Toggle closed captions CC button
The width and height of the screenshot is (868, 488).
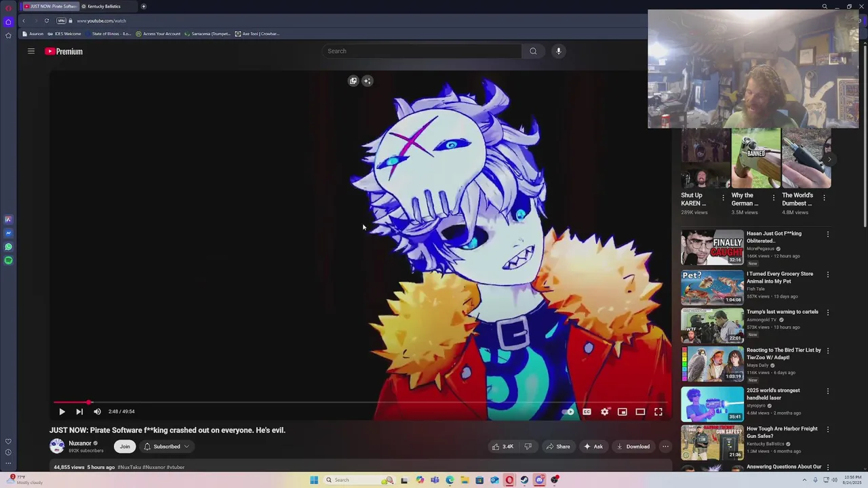tap(587, 411)
